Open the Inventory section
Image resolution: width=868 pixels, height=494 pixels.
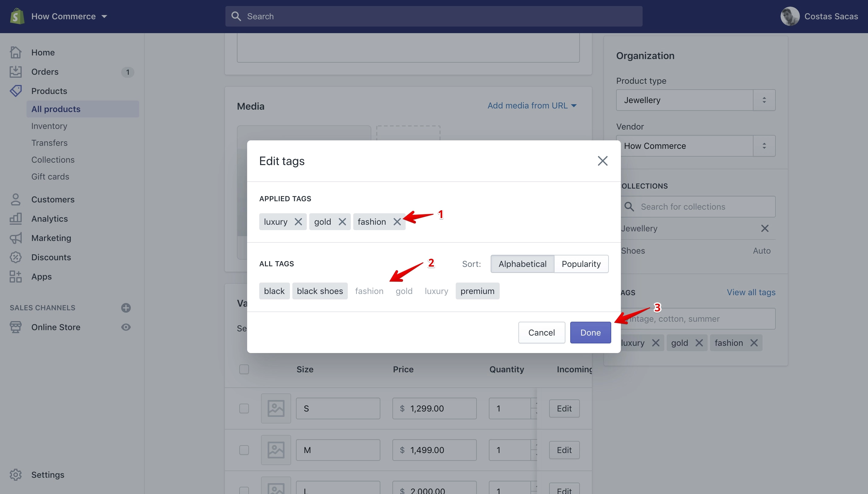click(x=49, y=126)
